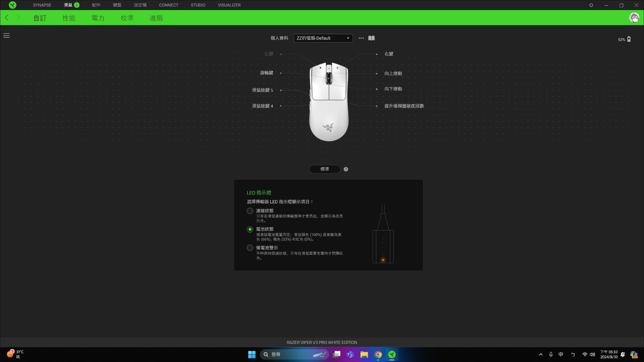644x362 pixels.
Task: Click the Razer logo in the title bar
Action: click(13, 5)
